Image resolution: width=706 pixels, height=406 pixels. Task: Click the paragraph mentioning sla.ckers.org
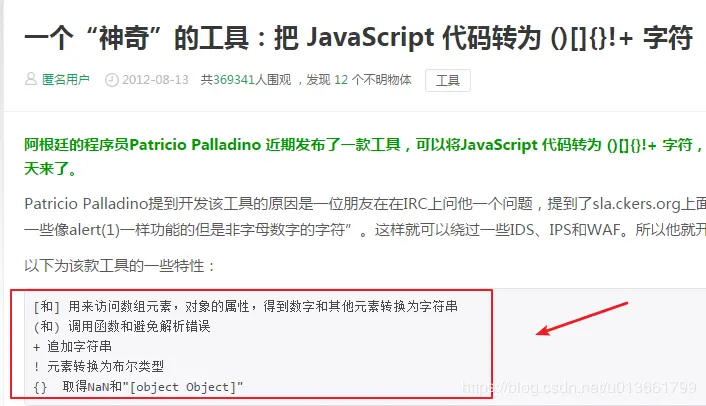point(365,217)
